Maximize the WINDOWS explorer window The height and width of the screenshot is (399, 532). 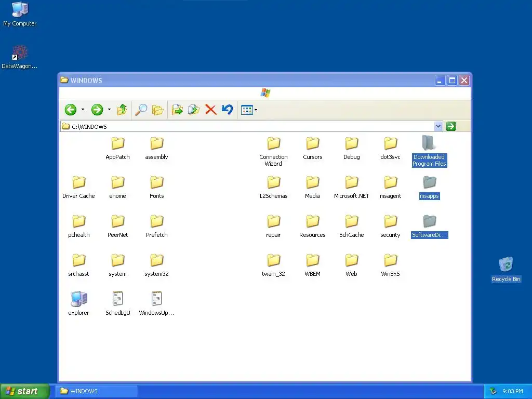[452, 81]
